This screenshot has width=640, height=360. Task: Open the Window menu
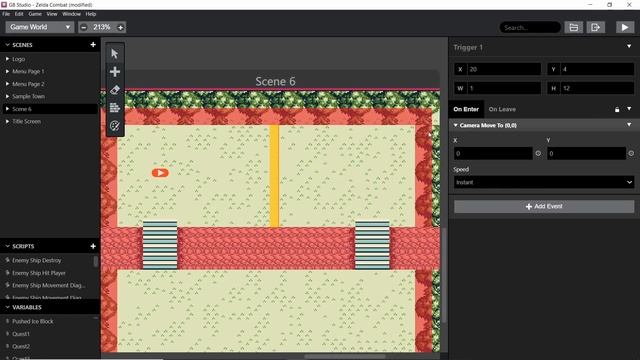click(71, 14)
